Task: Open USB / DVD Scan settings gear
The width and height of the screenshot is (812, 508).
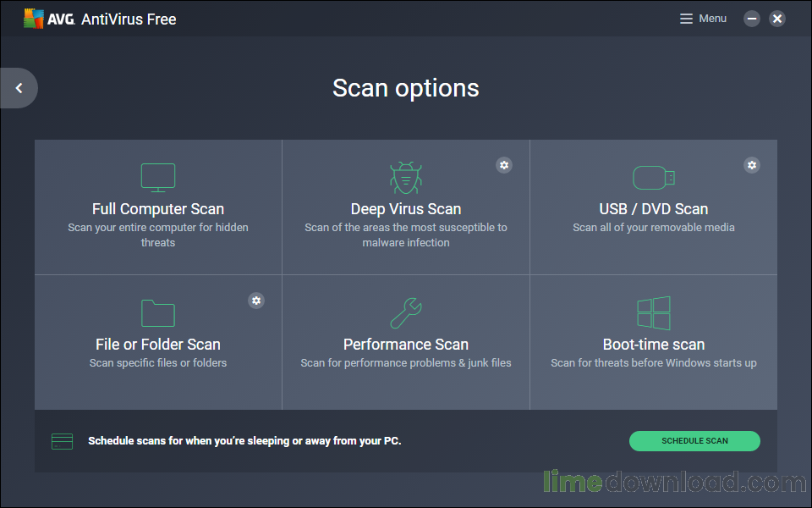Action: (x=752, y=165)
